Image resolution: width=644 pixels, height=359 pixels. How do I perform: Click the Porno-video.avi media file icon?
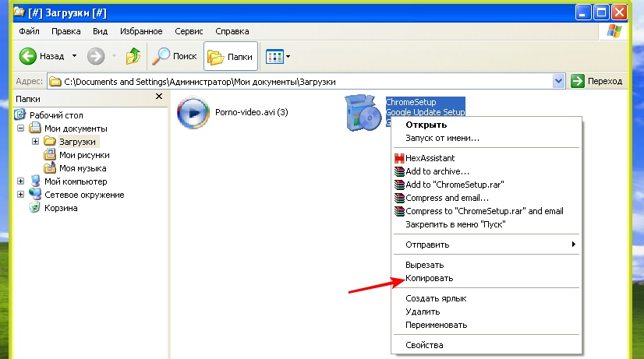(193, 112)
